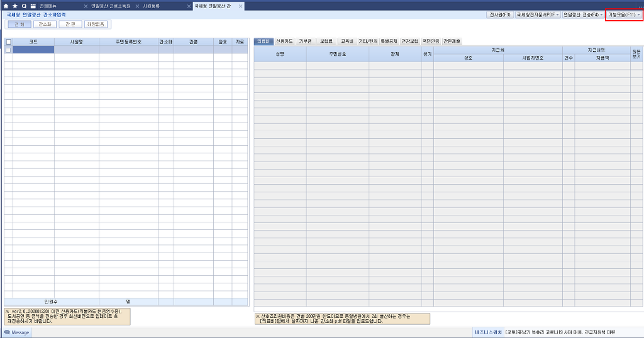Open the 기능모음(F11) dropdown
Image resolution: width=644 pixels, height=338 pixels.
coord(624,14)
